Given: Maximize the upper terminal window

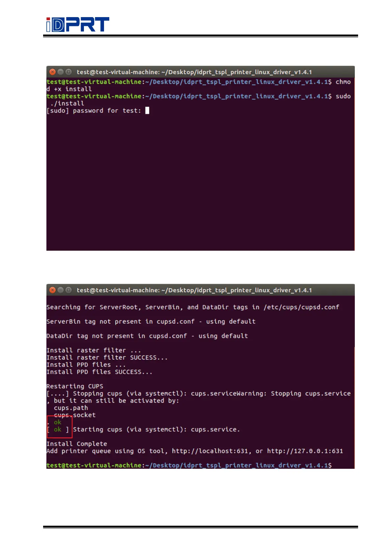Looking at the screenshot, I should coord(68,72).
